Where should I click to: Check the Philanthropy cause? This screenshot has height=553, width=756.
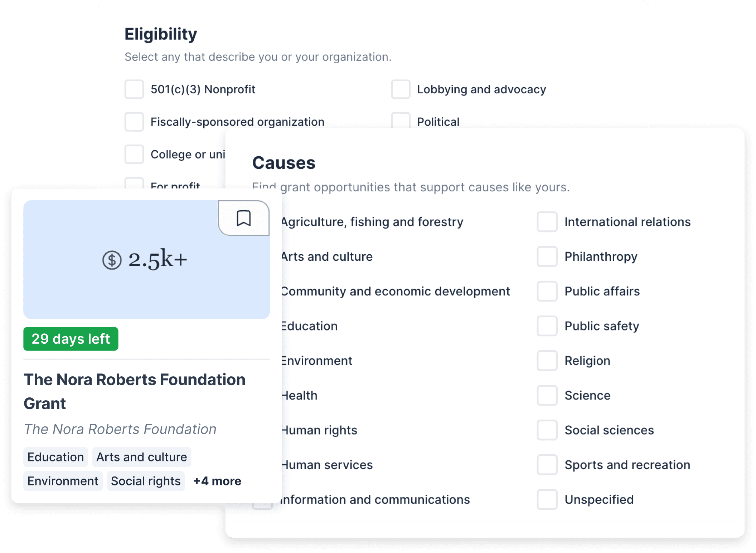pyautogui.click(x=547, y=256)
